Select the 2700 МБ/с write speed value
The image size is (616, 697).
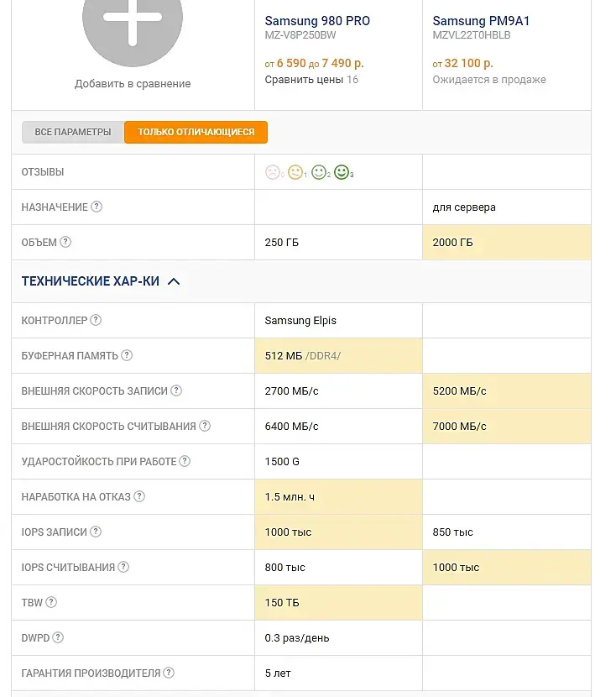tap(291, 391)
